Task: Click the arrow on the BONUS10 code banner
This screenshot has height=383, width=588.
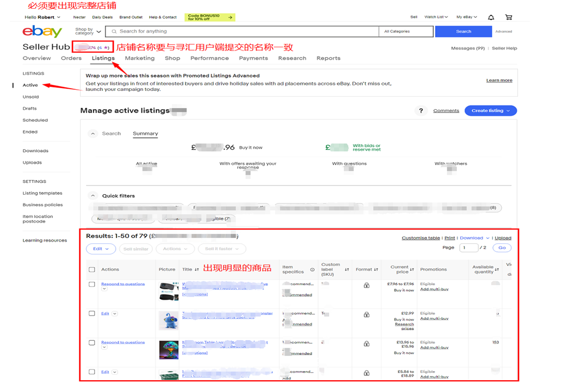Action: click(x=230, y=17)
